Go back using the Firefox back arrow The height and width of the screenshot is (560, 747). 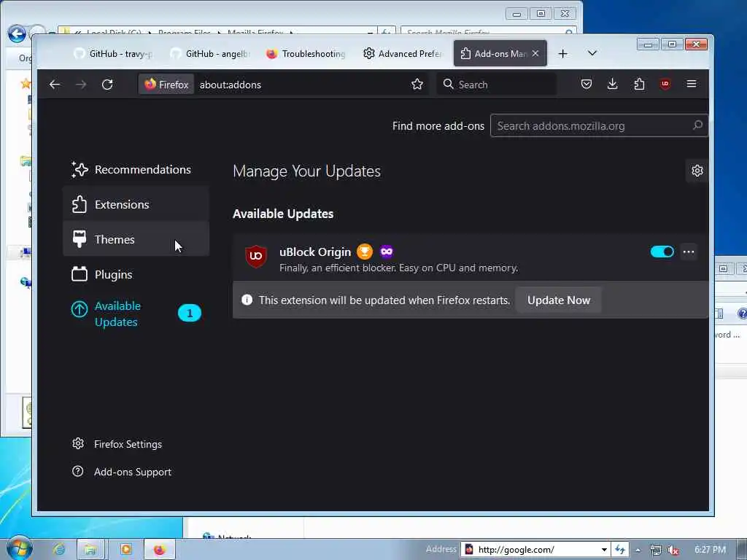[x=55, y=85]
